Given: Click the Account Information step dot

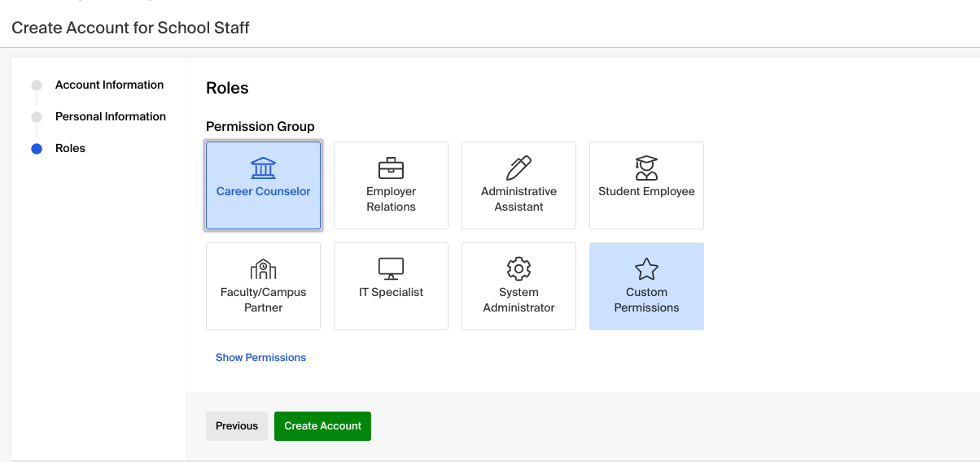Looking at the screenshot, I should pos(37,85).
